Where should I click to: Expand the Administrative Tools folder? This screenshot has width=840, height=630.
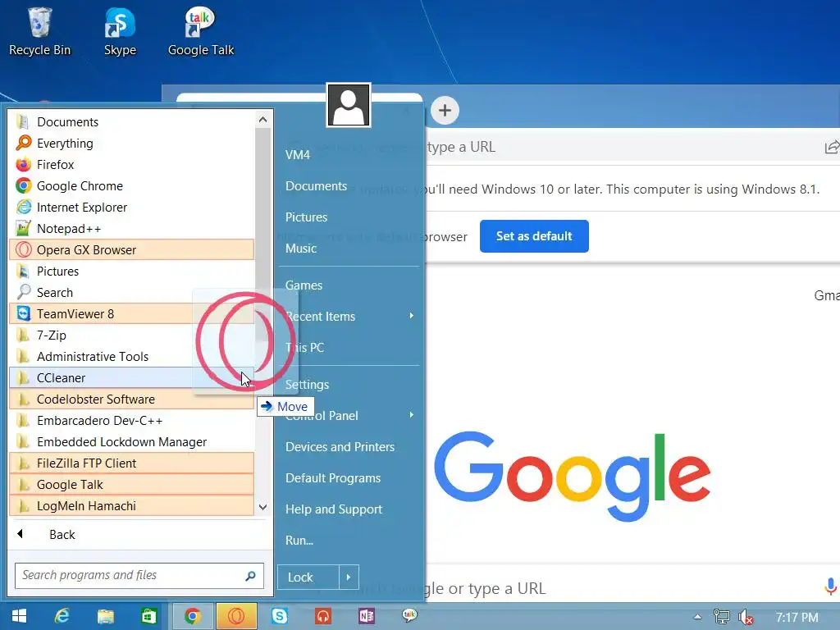point(131,357)
